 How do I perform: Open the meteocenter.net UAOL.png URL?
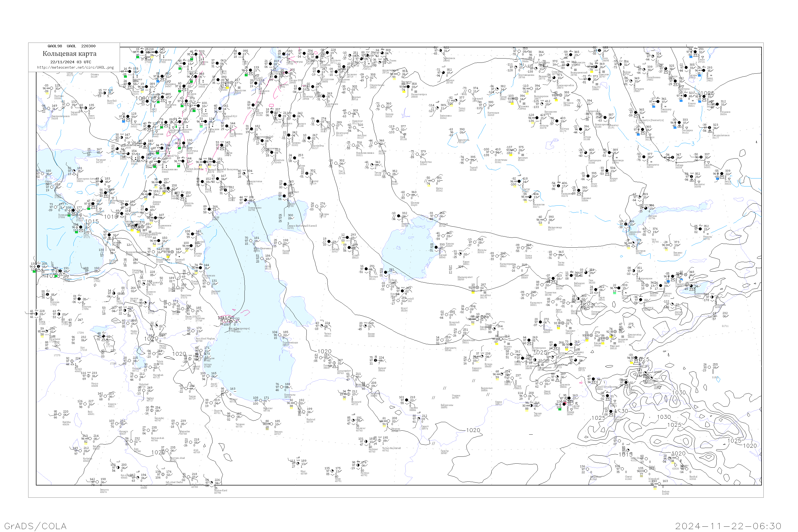tap(75, 67)
